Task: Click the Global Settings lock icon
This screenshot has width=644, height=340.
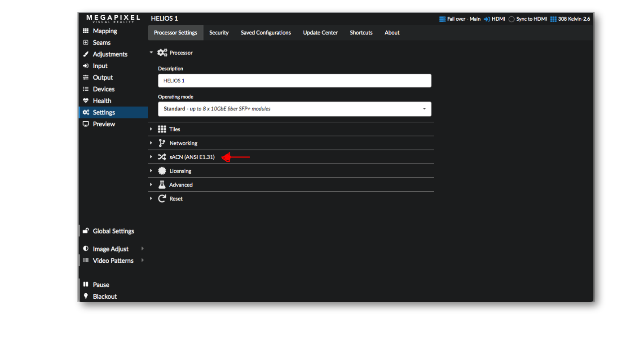Action: 86,231
